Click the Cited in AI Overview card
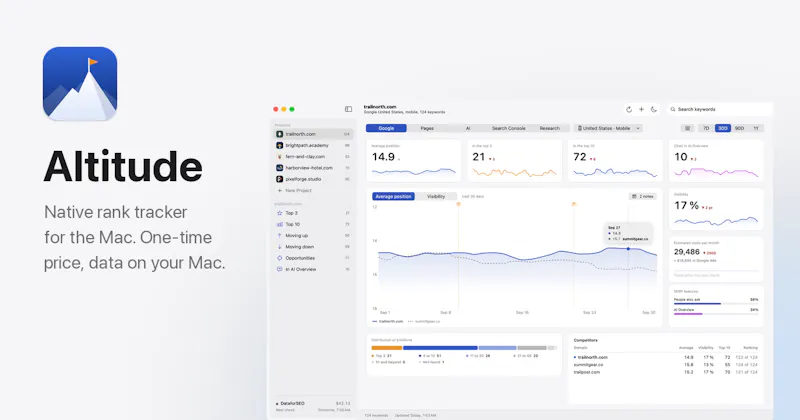 (716, 160)
